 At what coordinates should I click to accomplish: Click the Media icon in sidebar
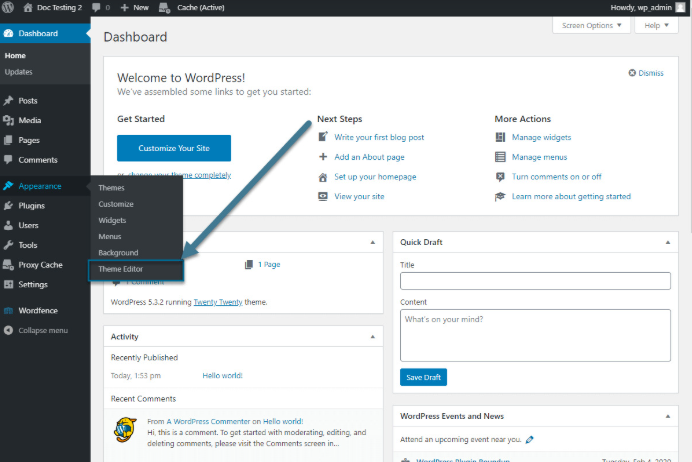click(x=8, y=120)
